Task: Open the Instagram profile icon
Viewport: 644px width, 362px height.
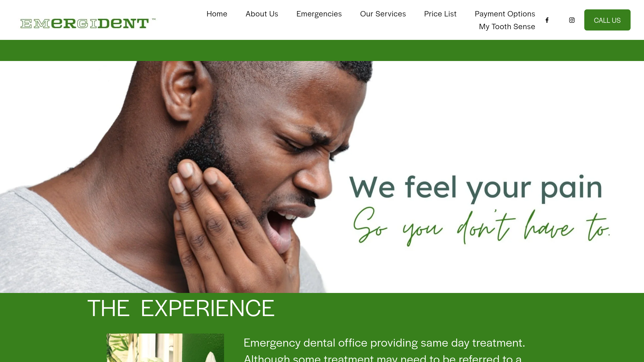Action: tap(572, 20)
